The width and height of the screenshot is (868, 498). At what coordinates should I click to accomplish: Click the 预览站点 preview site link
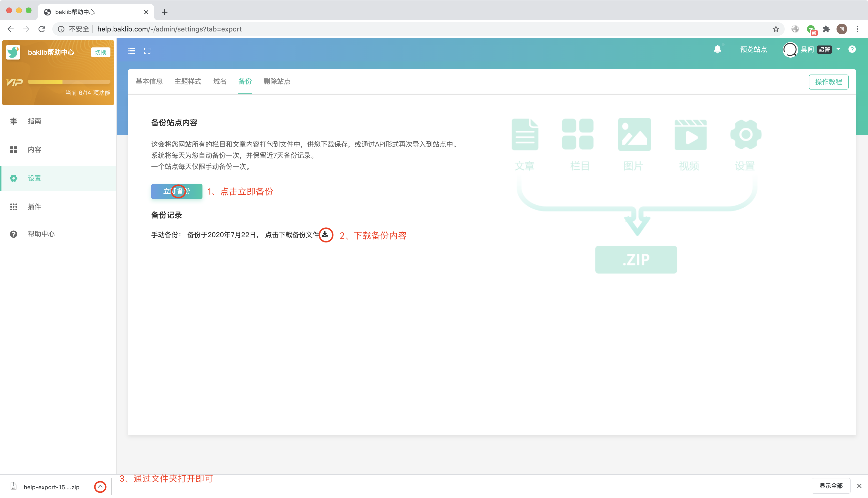[753, 50]
